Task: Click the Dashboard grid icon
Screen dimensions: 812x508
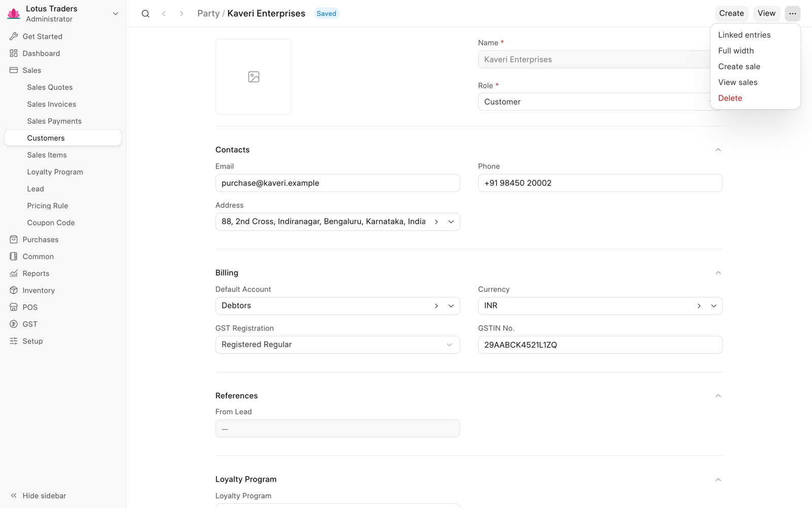Action: 14,53
